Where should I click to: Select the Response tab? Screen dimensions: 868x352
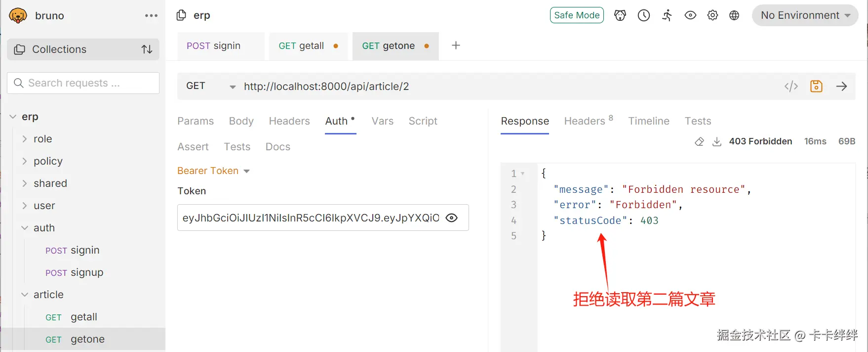[525, 121]
